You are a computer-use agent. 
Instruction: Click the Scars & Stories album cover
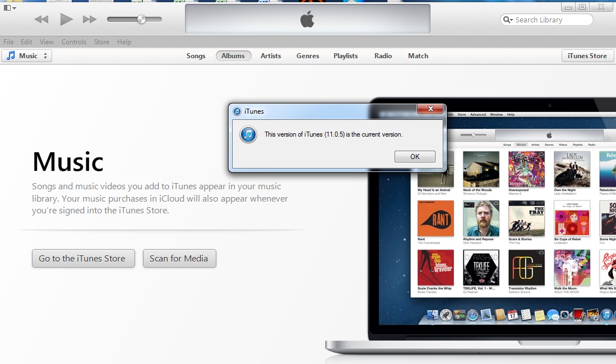(x=526, y=219)
